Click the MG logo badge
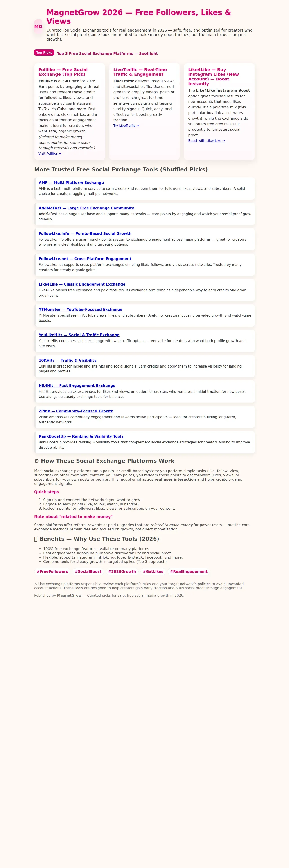 (38, 27)
